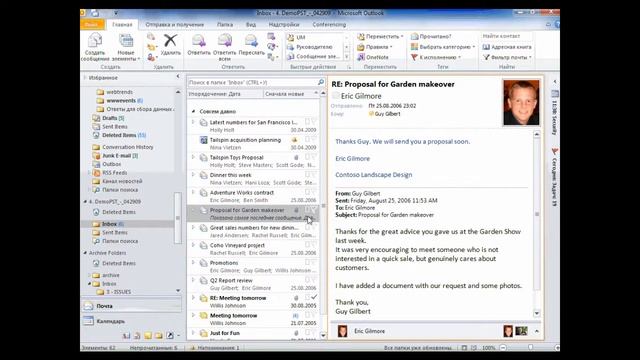This screenshot has width=640, height=360.
Task: Click the Переслать (forward) icon
Action: [251, 41]
